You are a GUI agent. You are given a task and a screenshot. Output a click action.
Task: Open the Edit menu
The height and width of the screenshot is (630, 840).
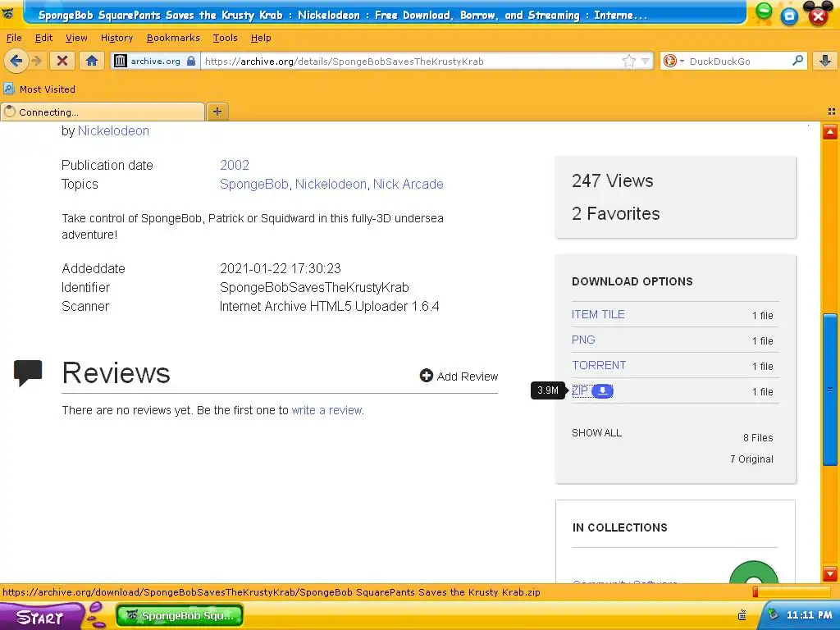(x=44, y=38)
